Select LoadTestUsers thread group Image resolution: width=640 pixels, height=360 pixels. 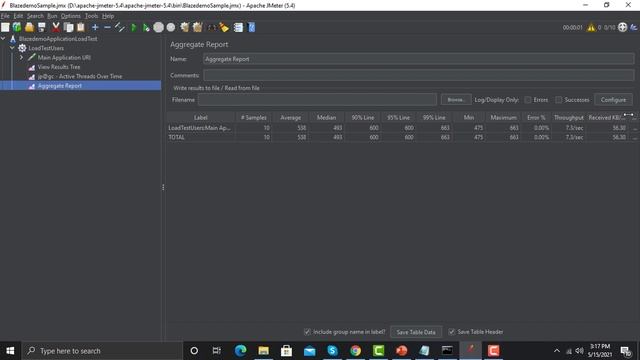46,48
